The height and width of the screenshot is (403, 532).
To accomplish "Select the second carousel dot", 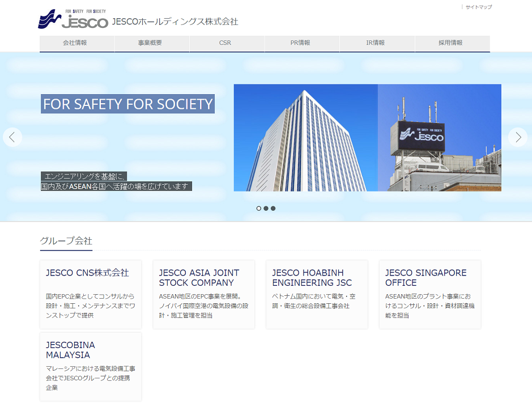I will point(266,209).
